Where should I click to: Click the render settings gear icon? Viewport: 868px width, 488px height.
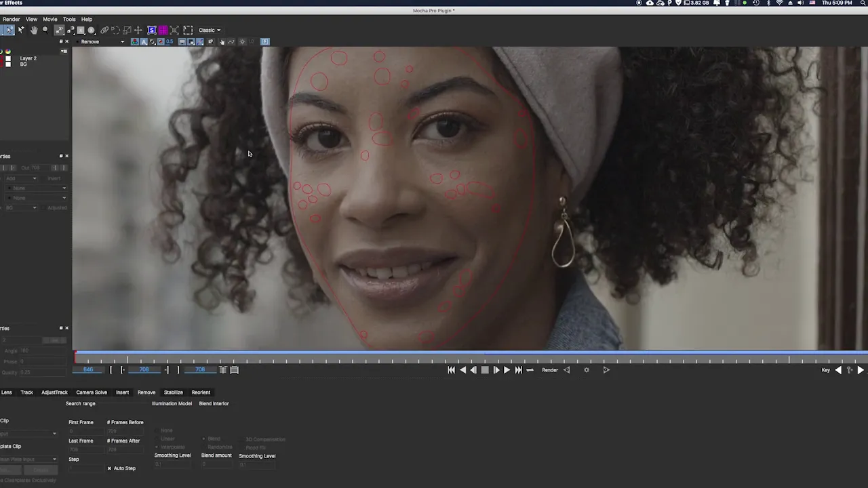click(587, 370)
